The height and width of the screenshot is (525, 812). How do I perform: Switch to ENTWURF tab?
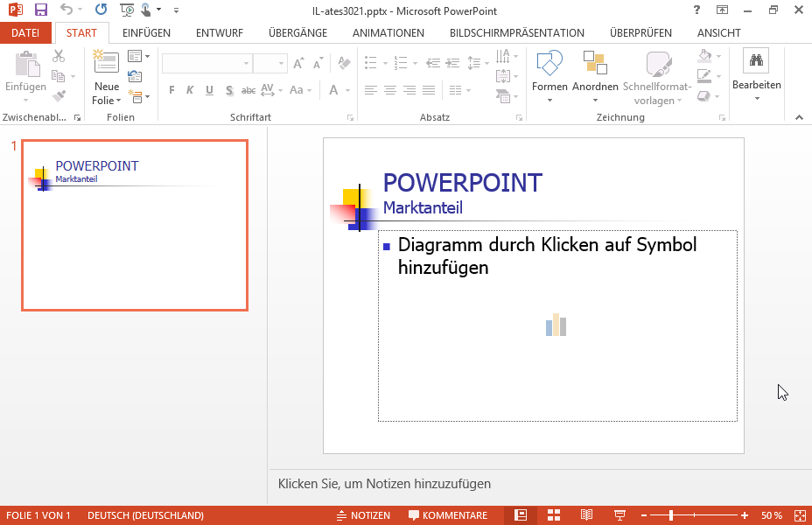tap(220, 32)
